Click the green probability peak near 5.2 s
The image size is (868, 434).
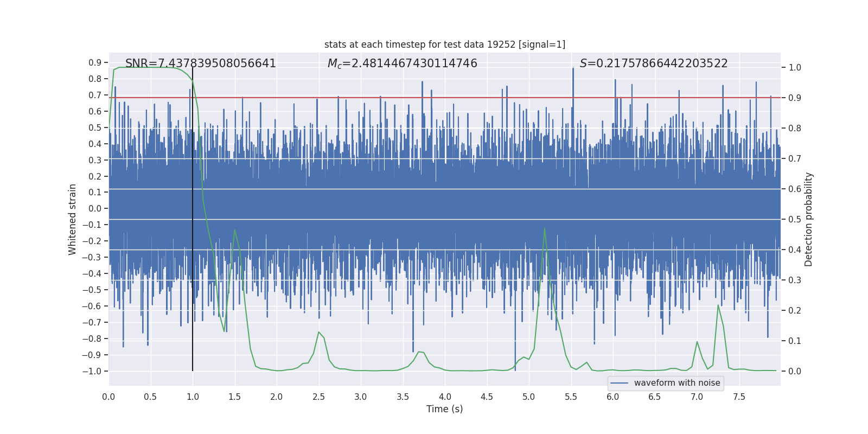point(545,228)
